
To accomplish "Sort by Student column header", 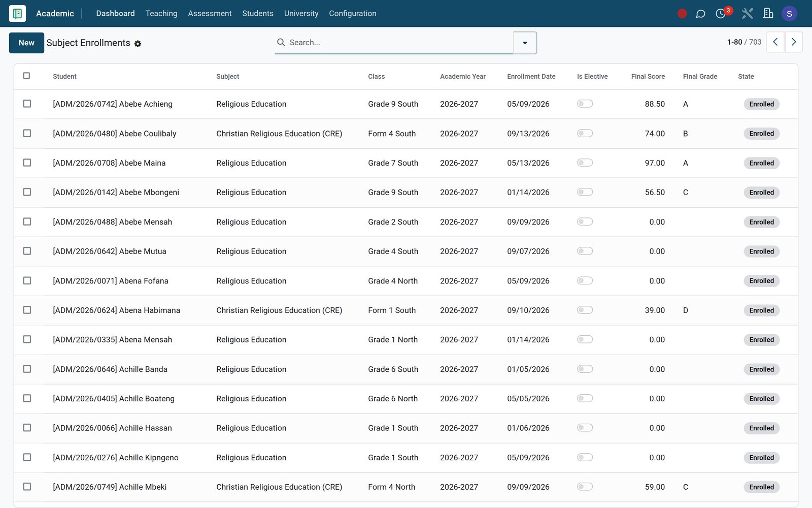I will pos(64,76).
